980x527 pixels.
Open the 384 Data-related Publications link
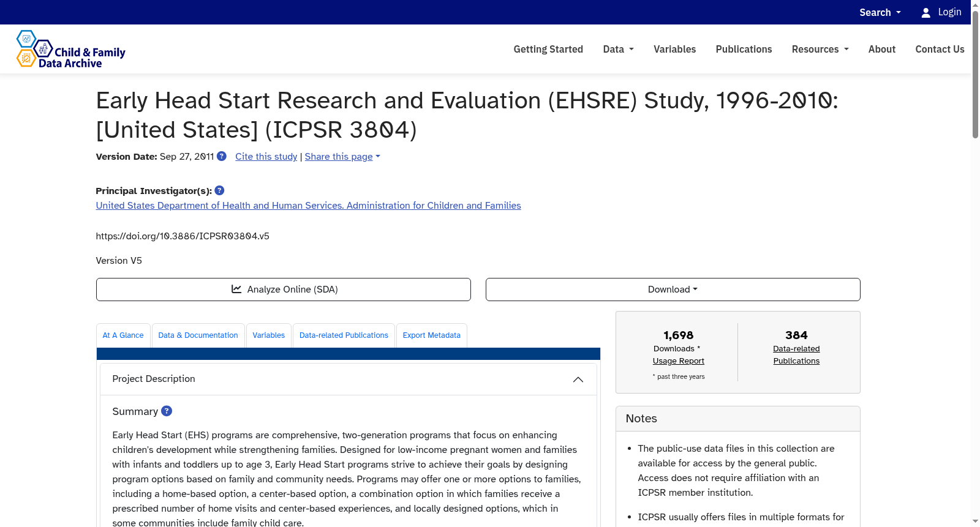coord(796,355)
